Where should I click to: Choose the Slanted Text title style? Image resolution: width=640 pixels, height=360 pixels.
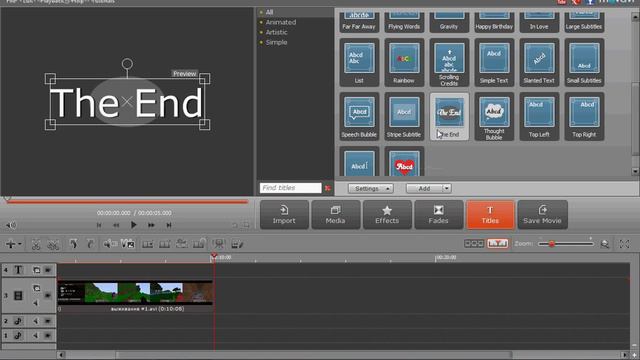[x=539, y=62]
